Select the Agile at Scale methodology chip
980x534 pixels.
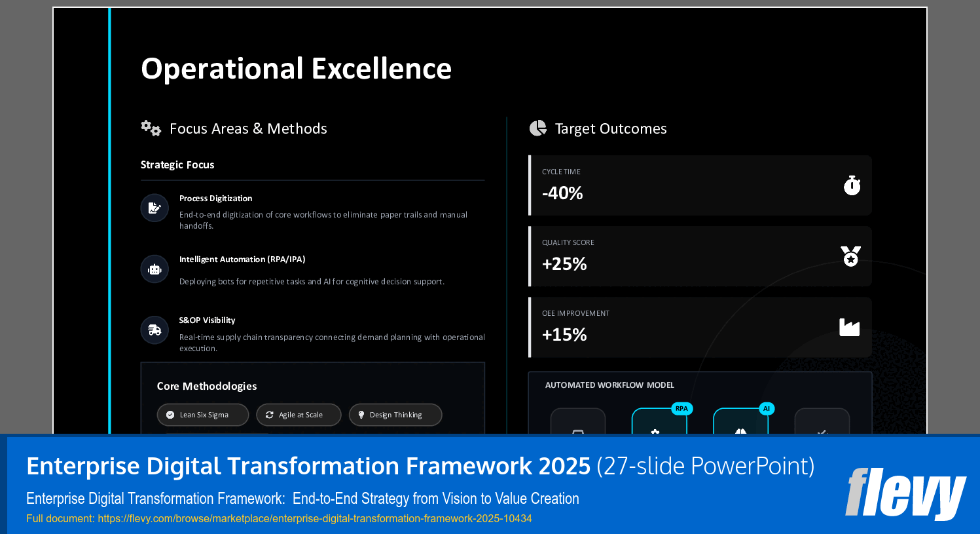[299, 414]
